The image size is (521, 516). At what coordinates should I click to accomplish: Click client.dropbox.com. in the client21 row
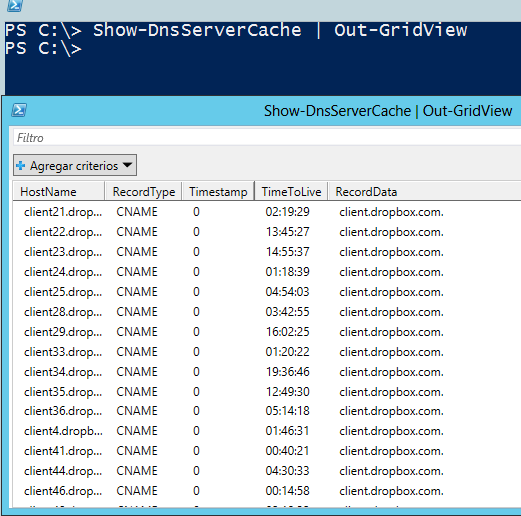[x=391, y=212]
